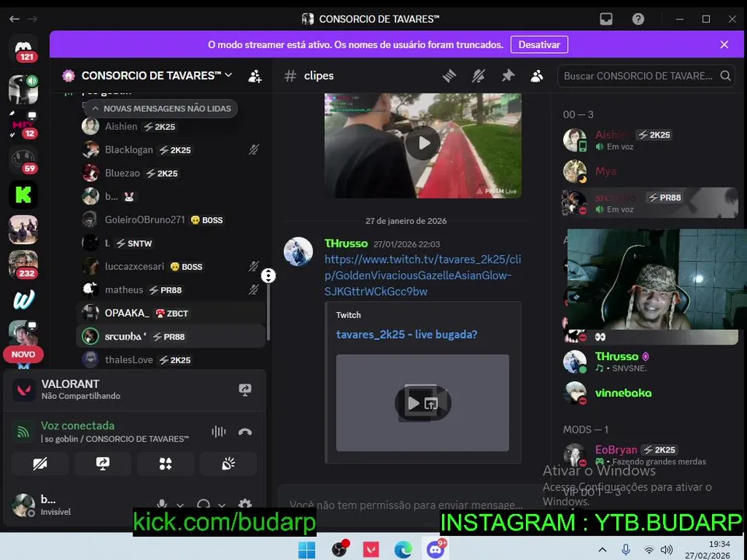Start screen share button in voice panel
The image size is (747, 560).
coord(103,464)
